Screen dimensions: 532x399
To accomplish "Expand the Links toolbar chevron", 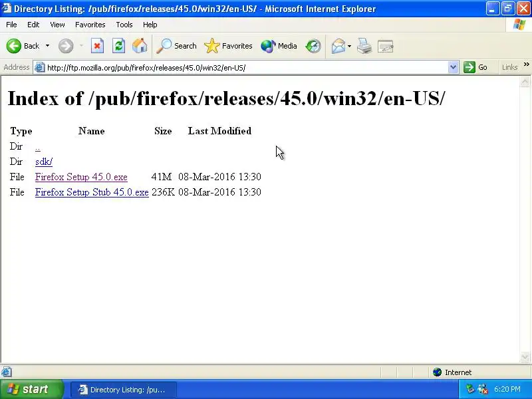I will pos(526,64).
